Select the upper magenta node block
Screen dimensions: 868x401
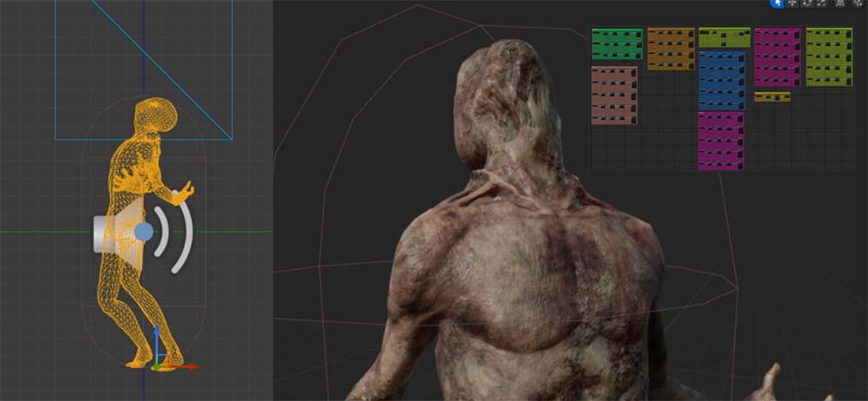coord(777,56)
